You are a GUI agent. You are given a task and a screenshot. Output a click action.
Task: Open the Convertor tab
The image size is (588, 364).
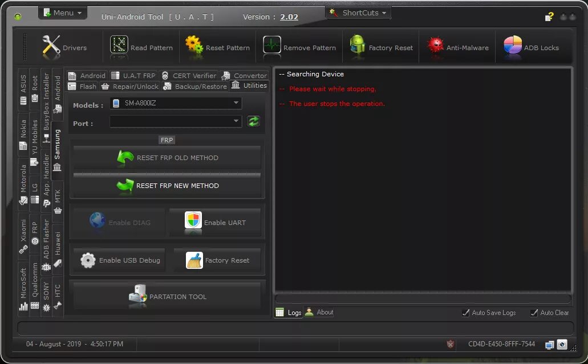245,76
